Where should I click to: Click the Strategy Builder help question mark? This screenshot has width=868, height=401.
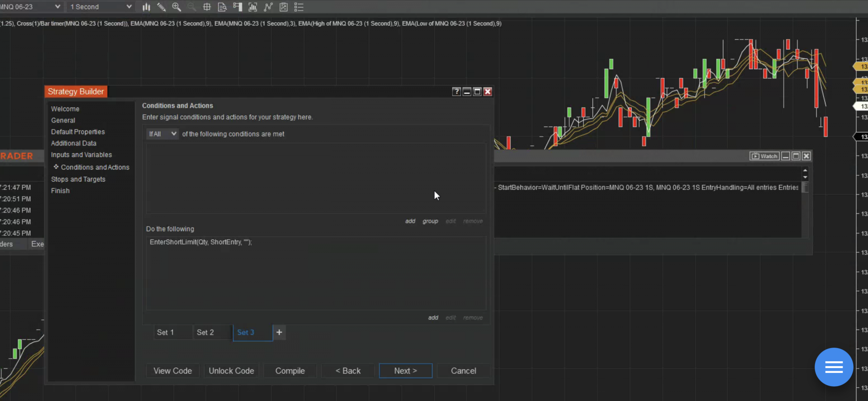[x=457, y=92]
